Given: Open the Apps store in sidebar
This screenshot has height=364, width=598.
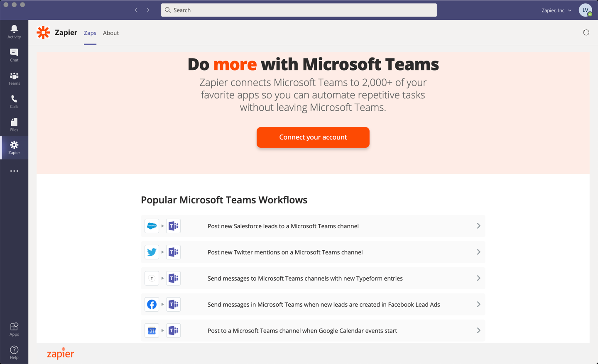Looking at the screenshot, I should [x=14, y=329].
